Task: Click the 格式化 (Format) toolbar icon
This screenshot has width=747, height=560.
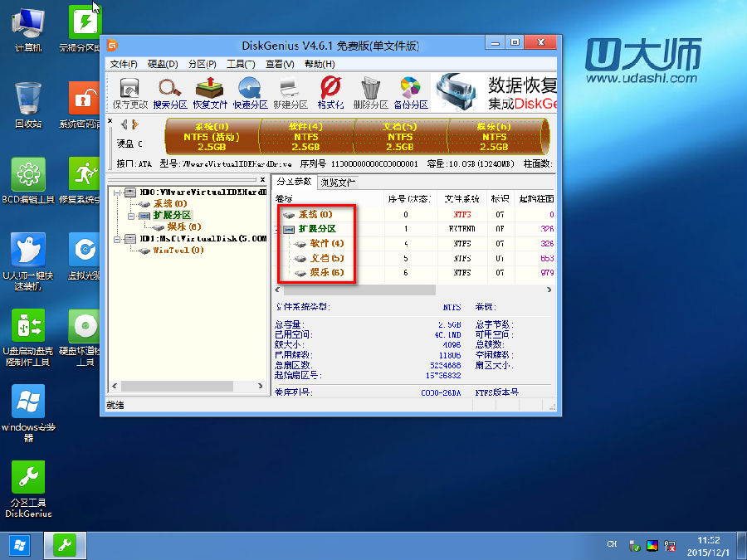Action: click(330, 92)
